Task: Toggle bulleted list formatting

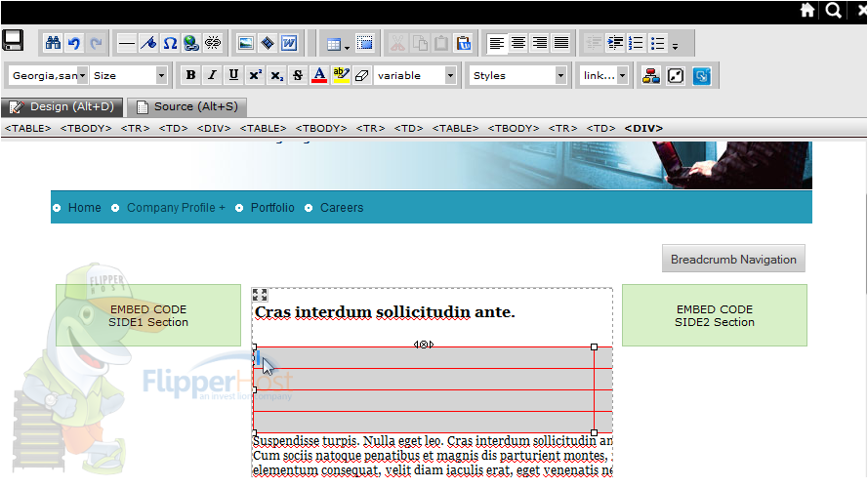Action: (x=658, y=43)
